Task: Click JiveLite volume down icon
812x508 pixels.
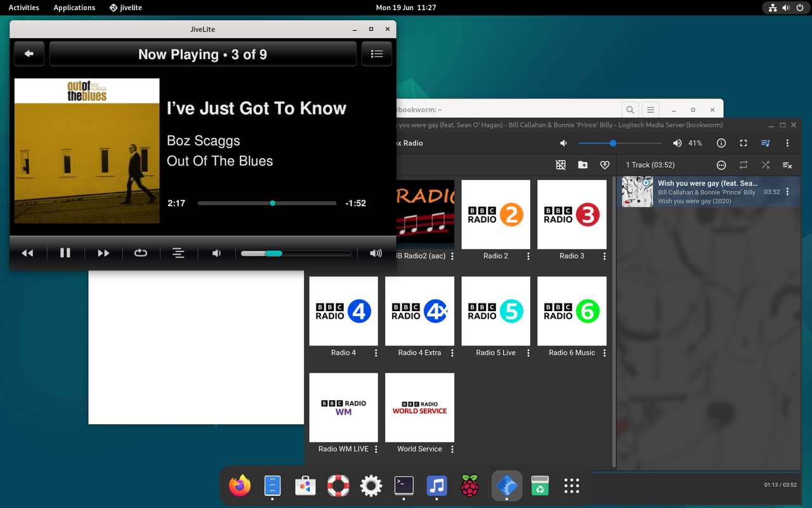Action: (x=216, y=253)
